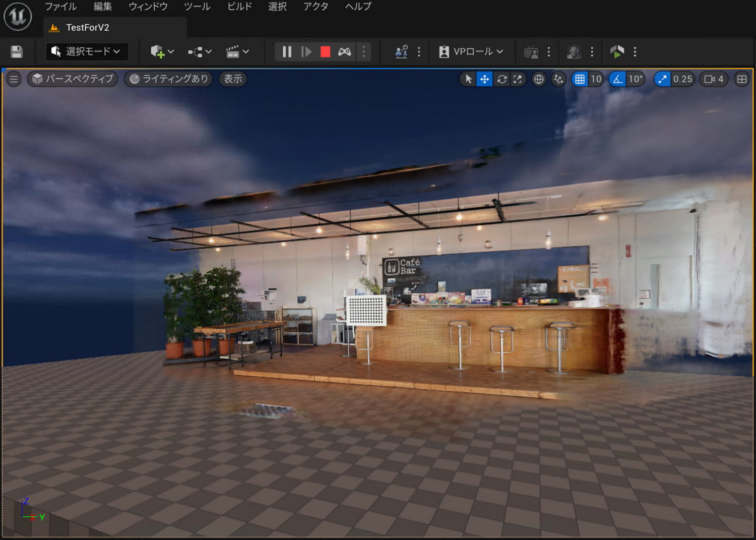Pause the play-in-editor simulation

[287, 51]
